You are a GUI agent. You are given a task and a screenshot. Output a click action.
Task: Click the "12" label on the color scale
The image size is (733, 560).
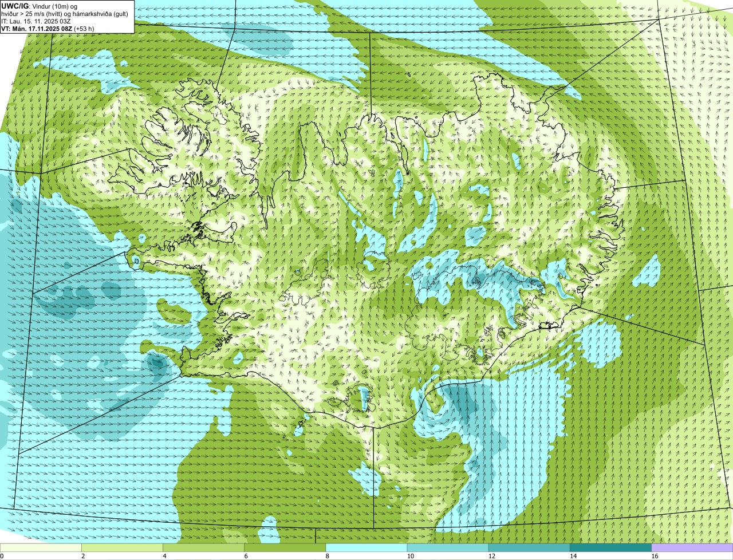pyautogui.click(x=492, y=556)
